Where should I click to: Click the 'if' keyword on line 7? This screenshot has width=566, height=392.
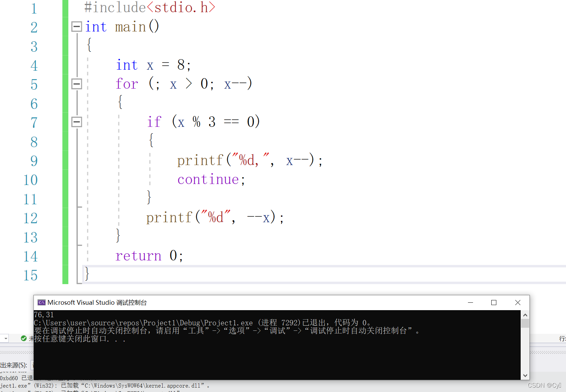[x=154, y=122]
